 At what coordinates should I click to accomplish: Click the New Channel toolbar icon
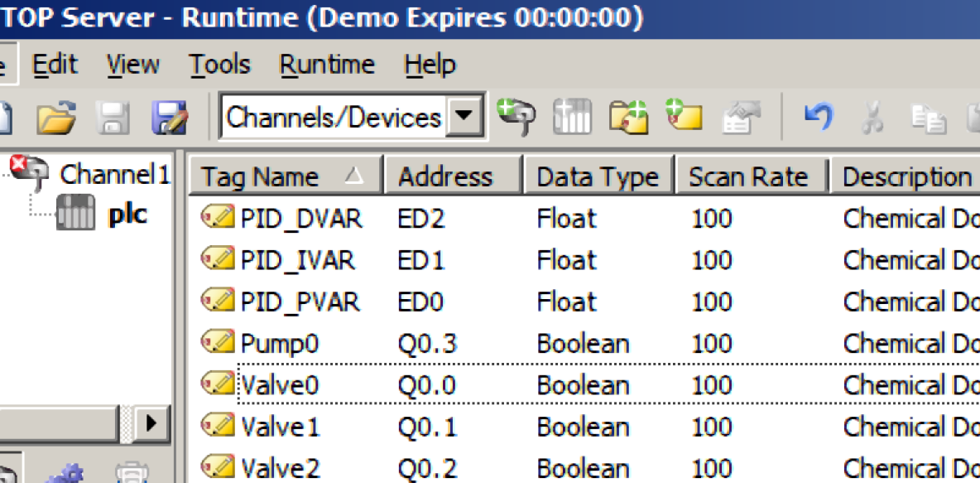(516, 116)
